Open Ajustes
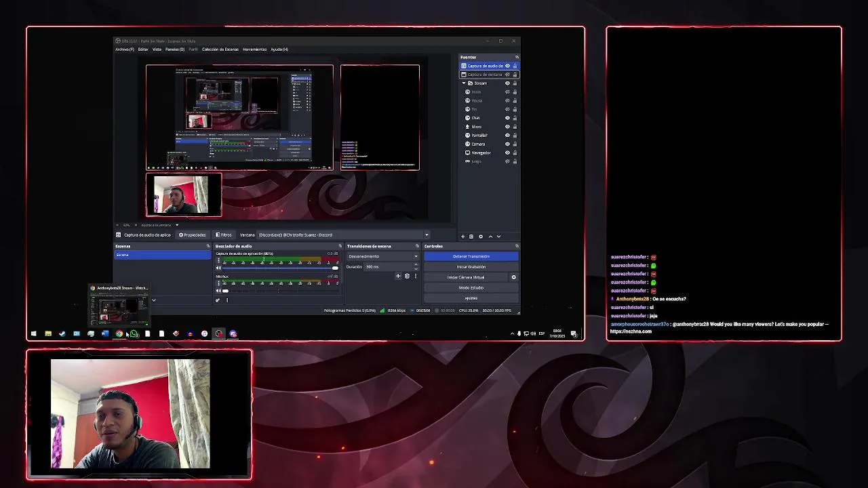This screenshot has width=868, height=488. [x=471, y=298]
